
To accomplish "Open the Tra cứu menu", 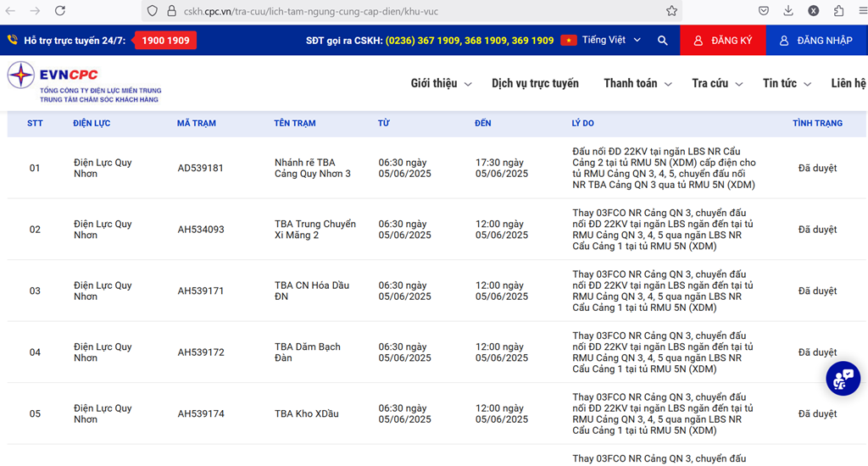I will click(716, 83).
